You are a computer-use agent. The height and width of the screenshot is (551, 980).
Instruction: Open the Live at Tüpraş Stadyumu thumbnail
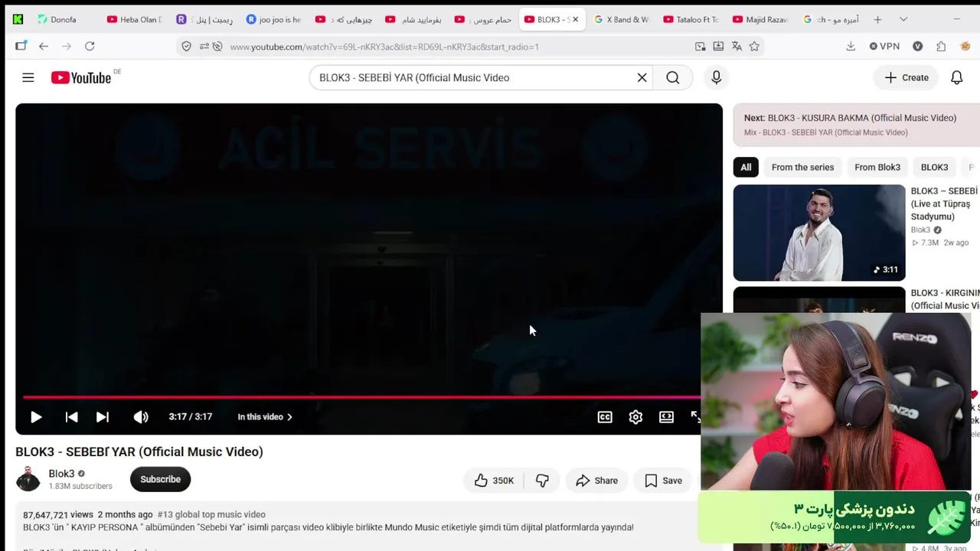[819, 233]
